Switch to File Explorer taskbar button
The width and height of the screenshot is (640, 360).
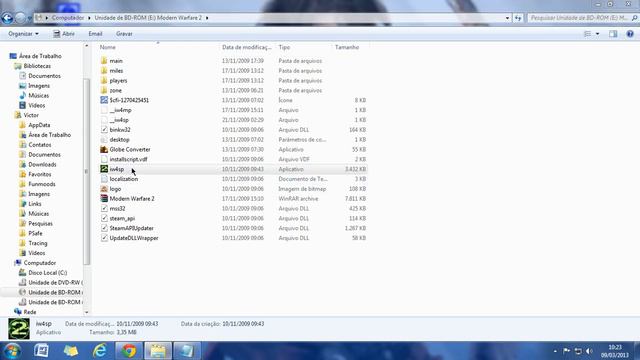(158, 351)
